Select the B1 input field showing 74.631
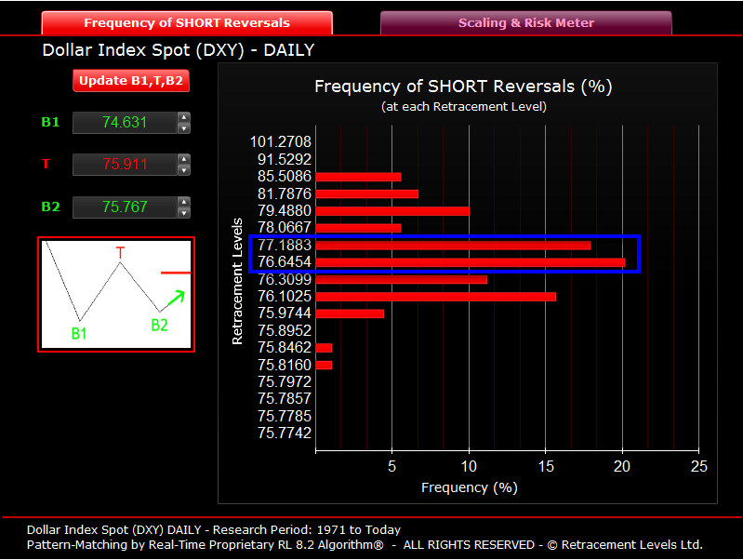The height and width of the screenshot is (560, 743). 126,123
